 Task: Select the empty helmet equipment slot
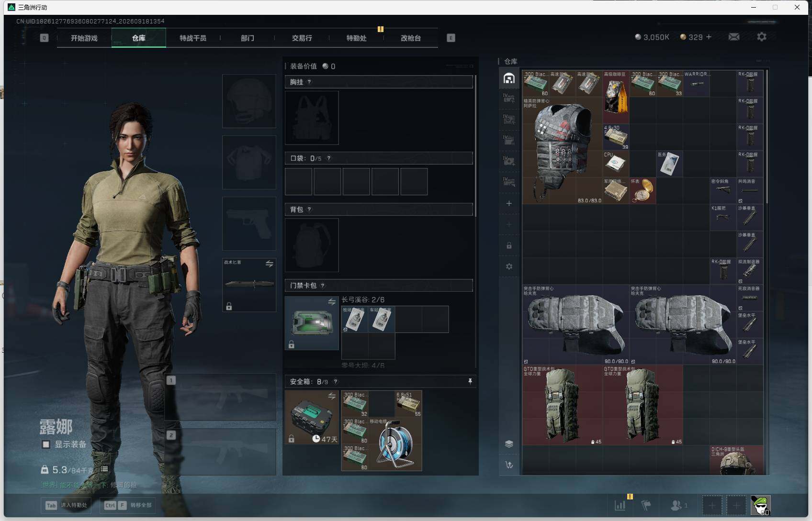coord(249,101)
